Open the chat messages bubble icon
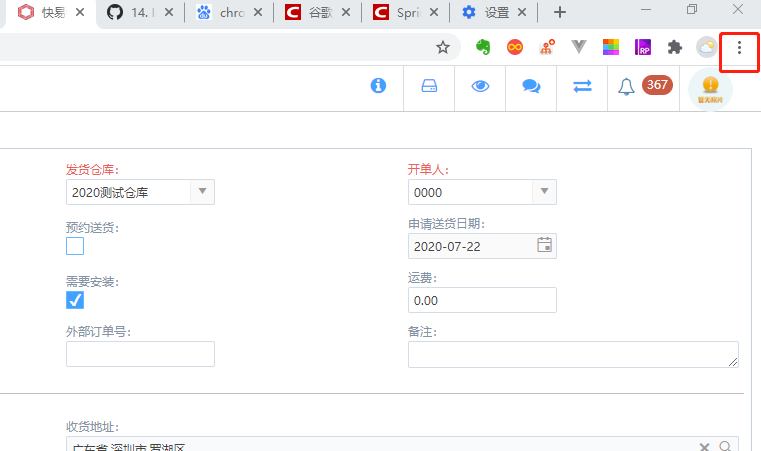Viewport: 761px width, 451px height. [x=531, y=87]
